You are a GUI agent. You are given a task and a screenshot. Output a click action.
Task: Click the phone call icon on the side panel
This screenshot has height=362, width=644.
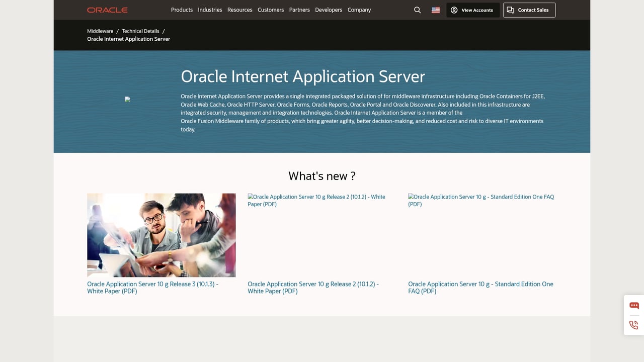(633, 325)
